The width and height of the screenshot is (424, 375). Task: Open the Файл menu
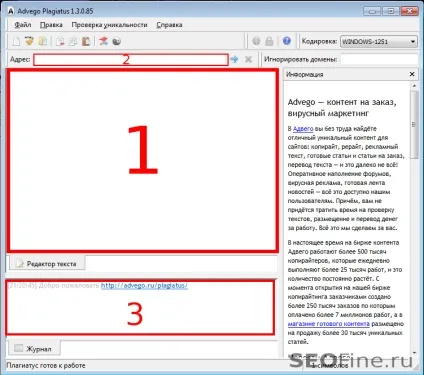[23, 25]
